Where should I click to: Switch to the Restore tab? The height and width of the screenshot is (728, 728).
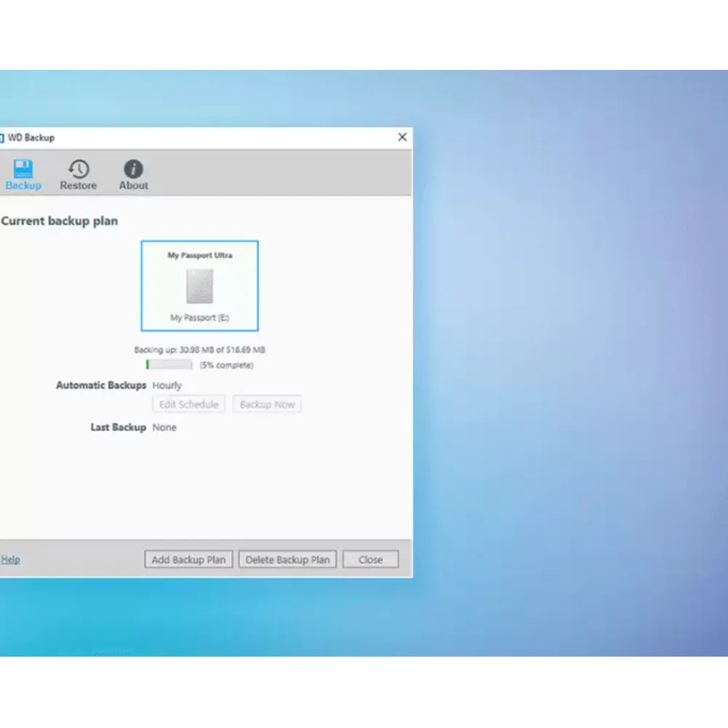point(78,175)
